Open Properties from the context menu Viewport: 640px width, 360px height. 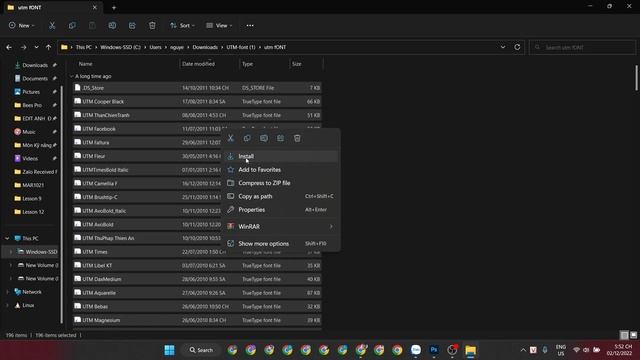[281, 210]
